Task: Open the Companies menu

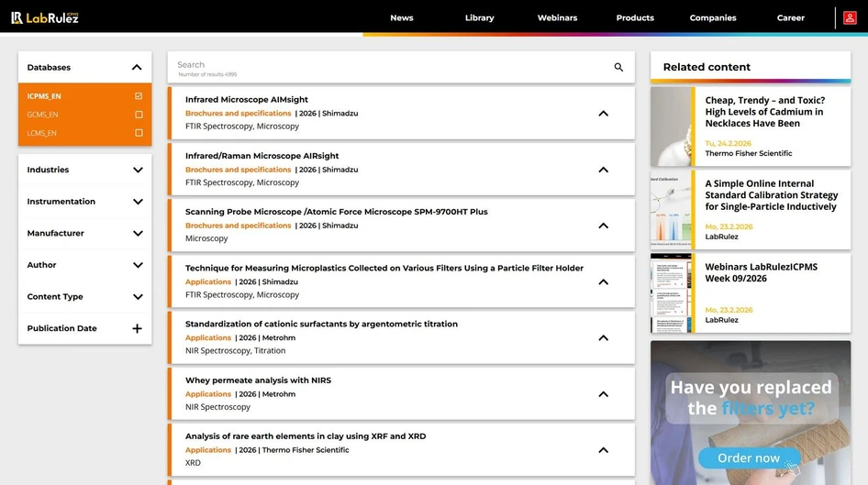Action: (712, 17)
